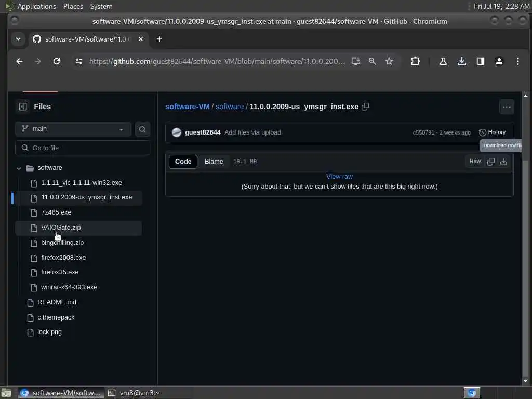Collapse the Files side panel icon

pyautogui.click(x=23, y=107)
